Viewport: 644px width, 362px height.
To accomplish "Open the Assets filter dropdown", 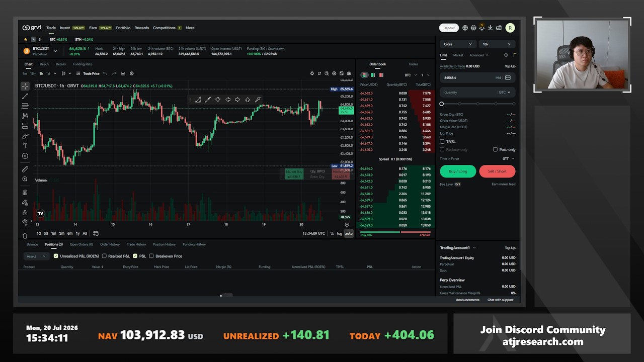I will (36, 256).
